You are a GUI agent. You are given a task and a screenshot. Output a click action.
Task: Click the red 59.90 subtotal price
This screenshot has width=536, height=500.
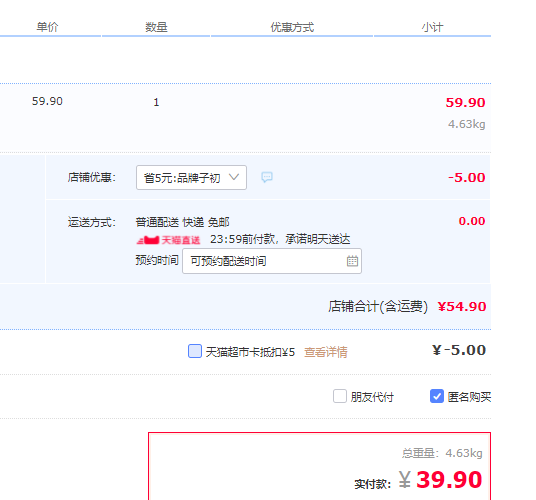point(465,103)
